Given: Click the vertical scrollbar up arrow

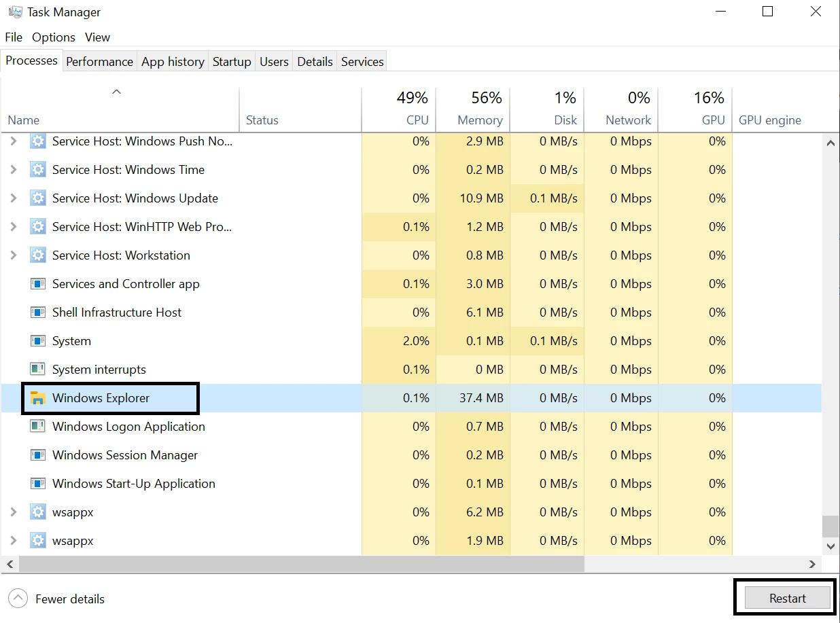Looking at the screenshot, I should pos(830,143).
